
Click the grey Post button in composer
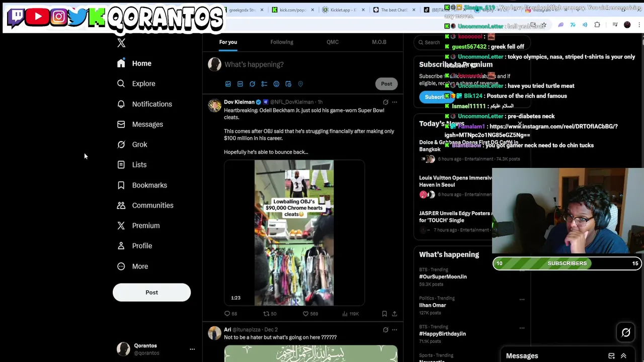[x=386, y=84]
